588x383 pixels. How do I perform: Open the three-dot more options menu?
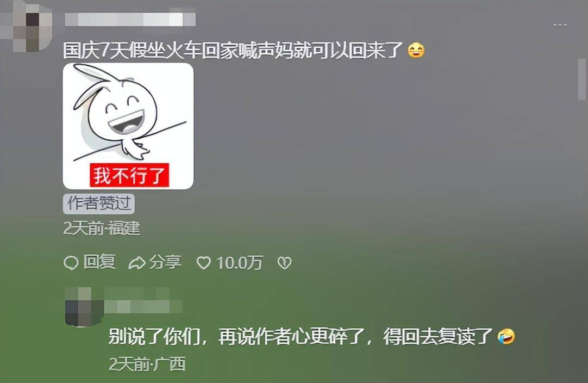coord(560,25)
